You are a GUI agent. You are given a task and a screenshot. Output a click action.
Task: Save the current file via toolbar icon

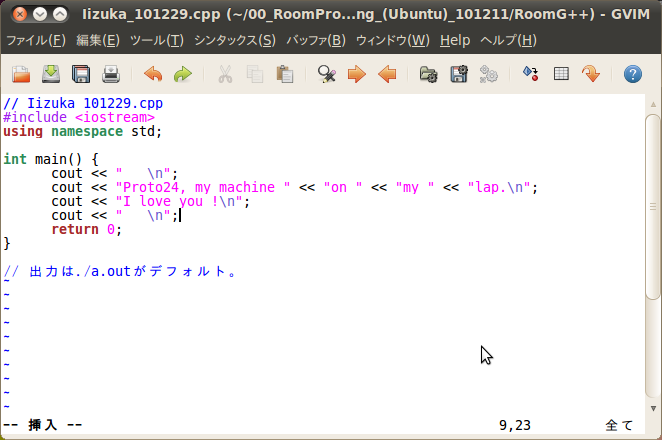click(x=51, y=74)
